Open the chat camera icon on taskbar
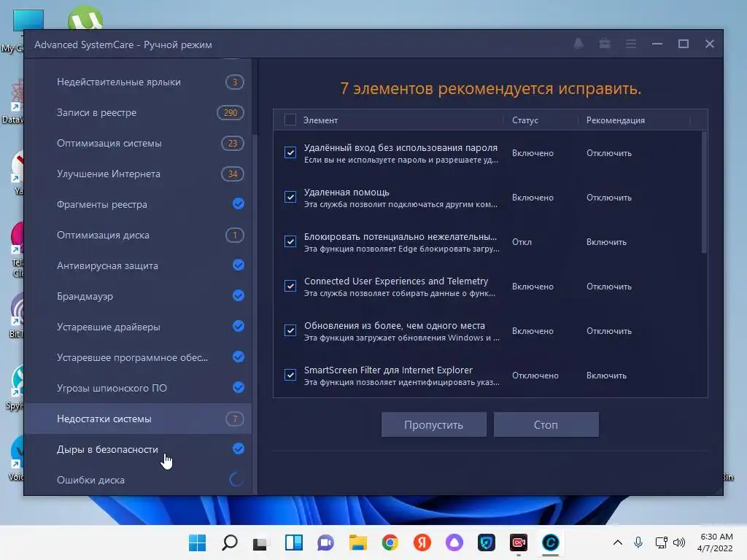The width and height of the screenshot is (747, 560). tap(326, 542)
